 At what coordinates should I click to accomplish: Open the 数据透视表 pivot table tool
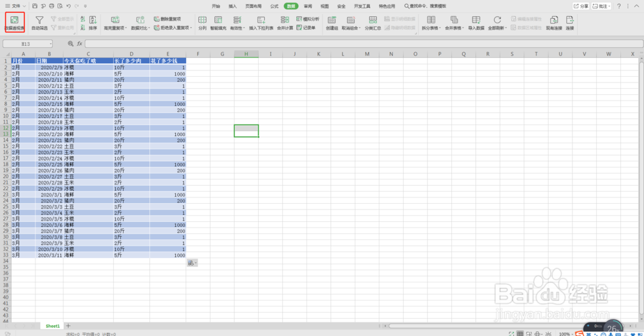pyautogui.click(x=14, y=23)
